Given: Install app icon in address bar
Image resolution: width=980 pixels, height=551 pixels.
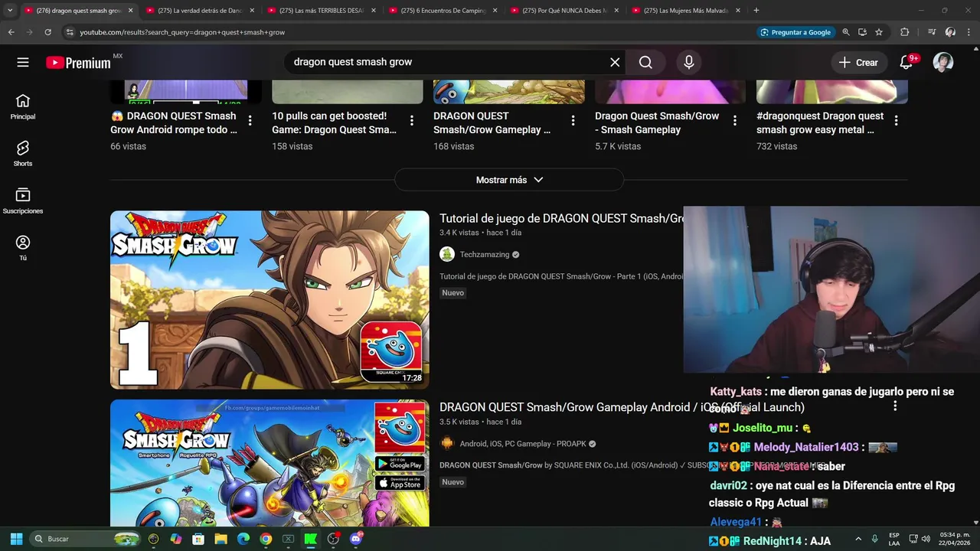Looking at the screenshot, I should pyautogui.click(x=862, y=32).
